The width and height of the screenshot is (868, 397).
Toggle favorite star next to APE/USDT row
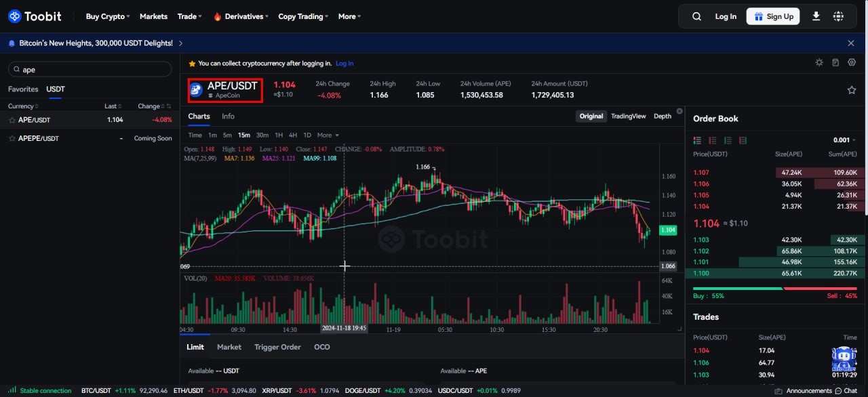pos(12,120)
